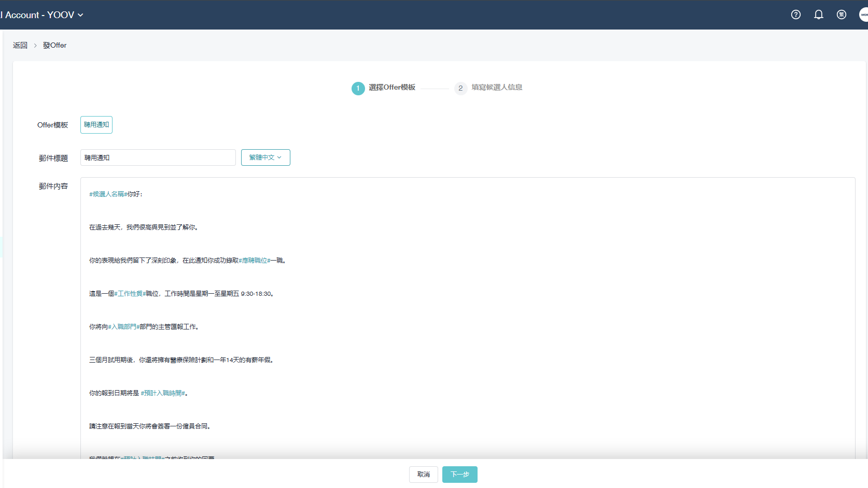Viewport: 868px width, 488px height.
Task: Click the #應聘職位# placeholder text
Action: tap(254, 261)
